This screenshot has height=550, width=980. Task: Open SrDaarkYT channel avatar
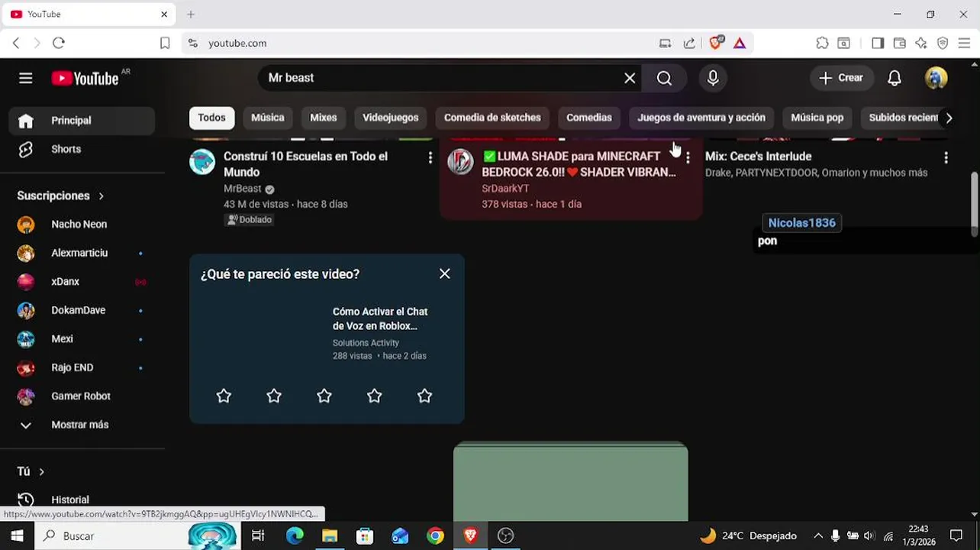(460, 162)
